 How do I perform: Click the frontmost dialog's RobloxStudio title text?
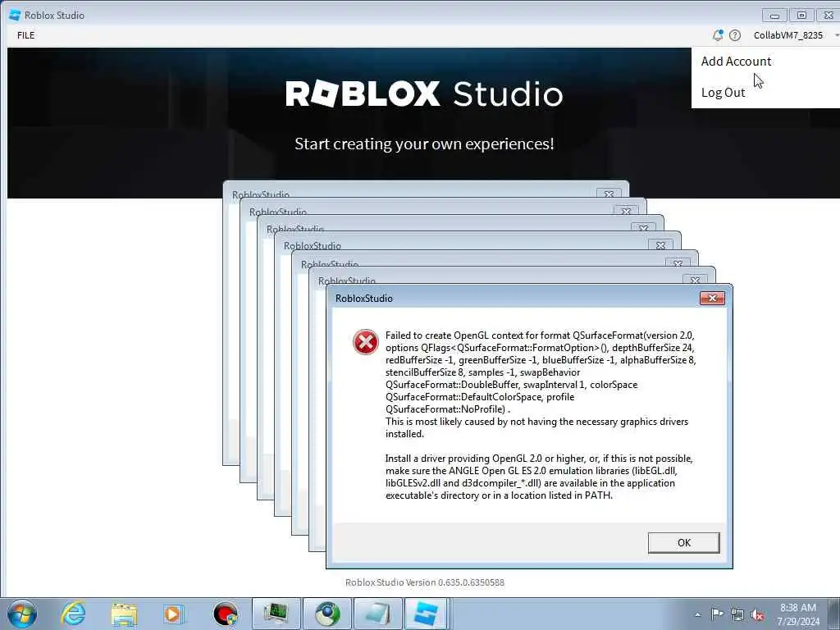[363, 299]
